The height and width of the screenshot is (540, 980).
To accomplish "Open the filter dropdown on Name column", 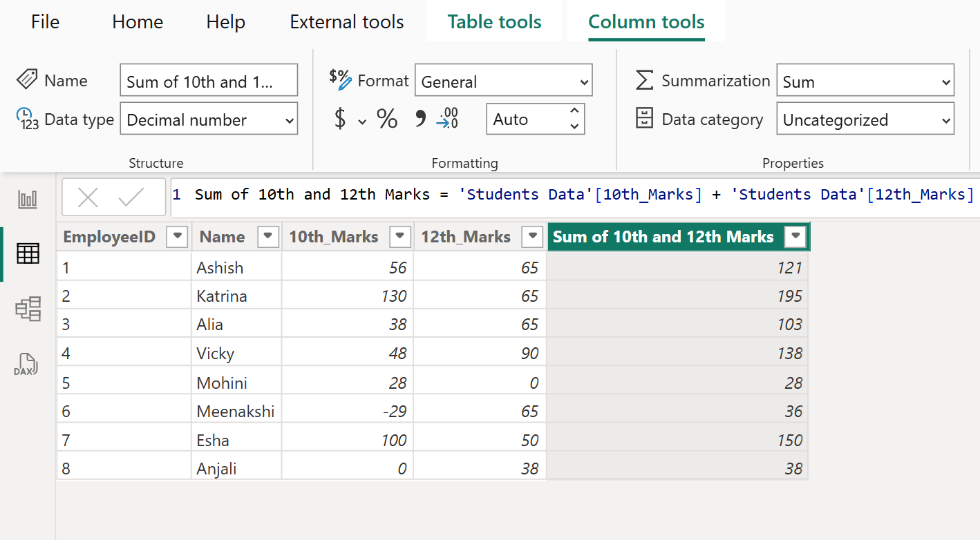I will (x=268, y=236).
